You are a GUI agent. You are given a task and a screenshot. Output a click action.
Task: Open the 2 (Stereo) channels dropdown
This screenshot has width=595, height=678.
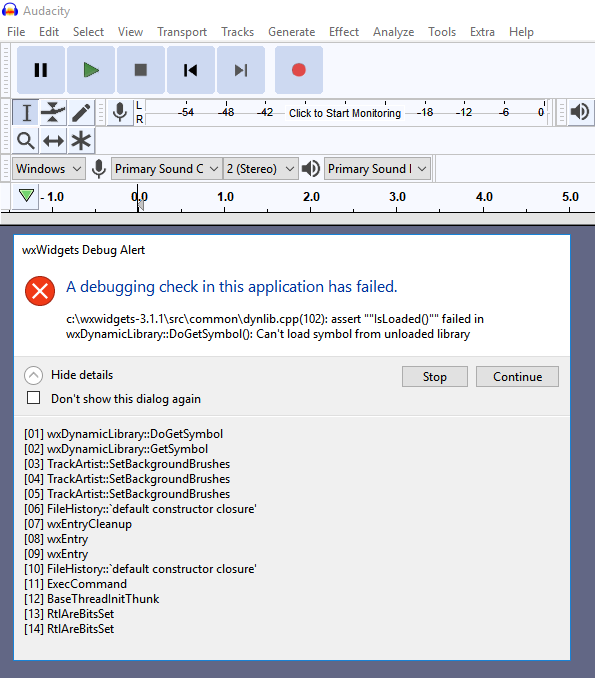260,169
